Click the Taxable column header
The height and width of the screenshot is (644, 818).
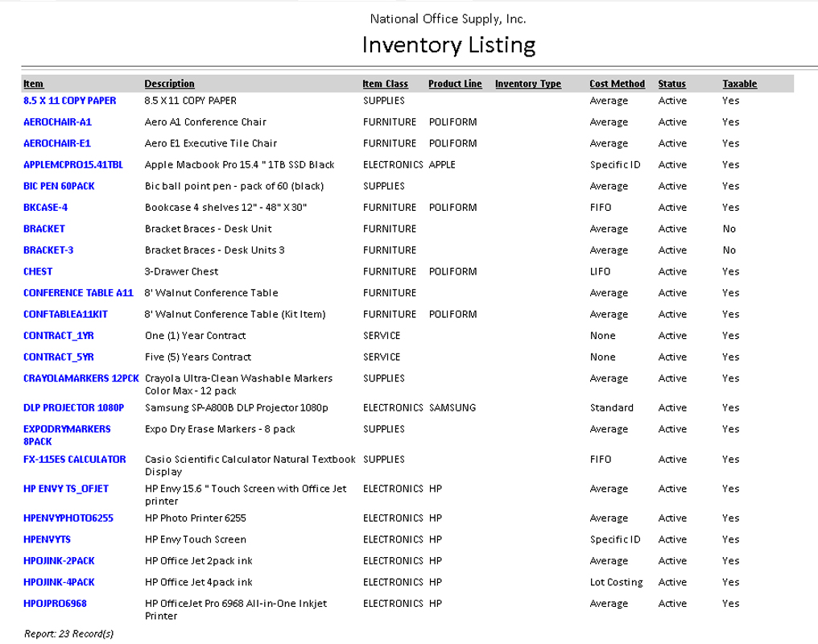[x=739, y=84]
